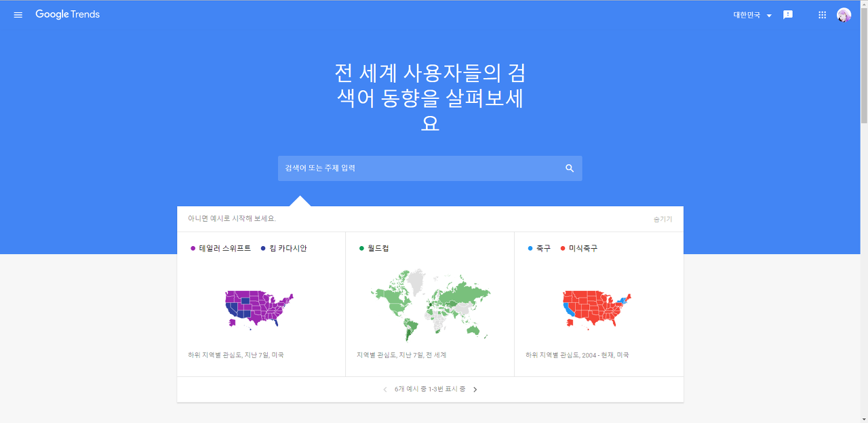The width and height of the screenshot is (868, 423).
Task: Go to previous examples with left chevron
Action: pyautogui.click(x=385, y=389)
